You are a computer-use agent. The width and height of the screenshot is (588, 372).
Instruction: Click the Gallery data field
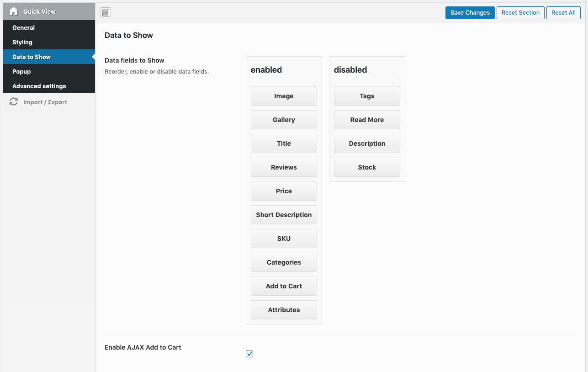point(284,119)
